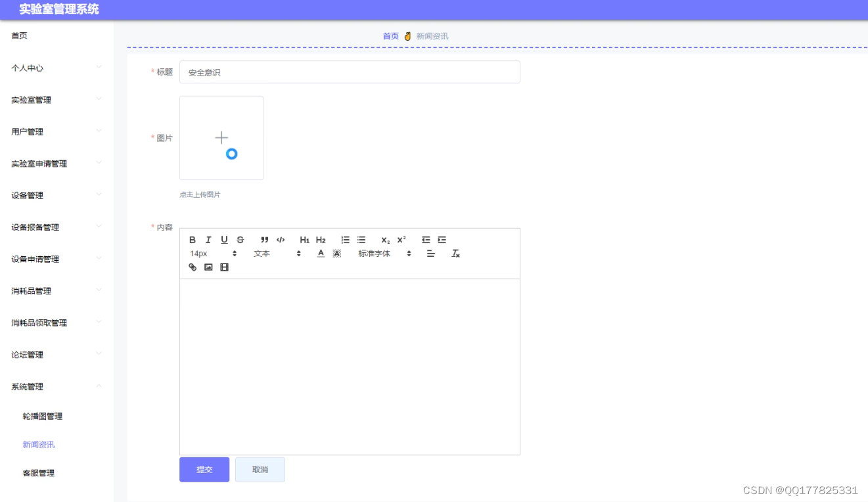This screenshot has width=868, height=502.
Task: Toggle underline formatting in the editor
Action: click(x=224, y=240)
